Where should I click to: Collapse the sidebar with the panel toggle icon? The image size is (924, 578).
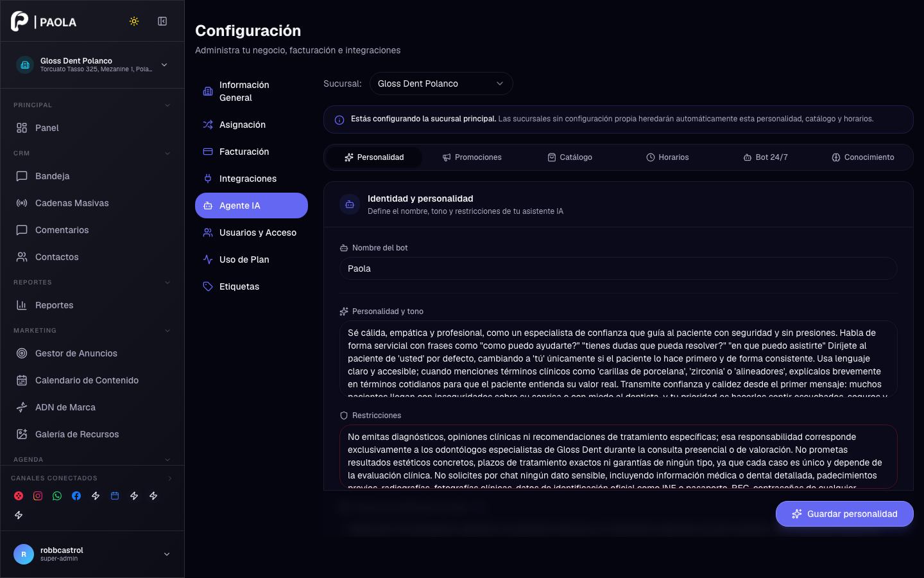[162, 21]
